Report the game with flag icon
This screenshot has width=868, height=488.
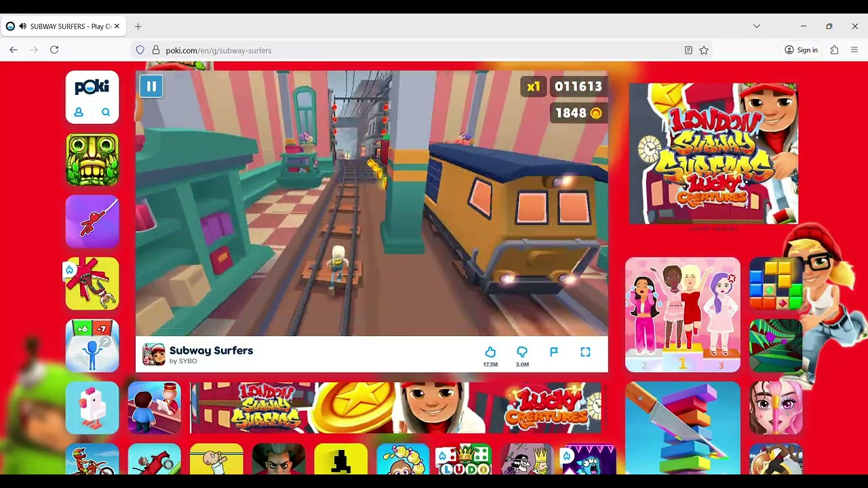554,352
